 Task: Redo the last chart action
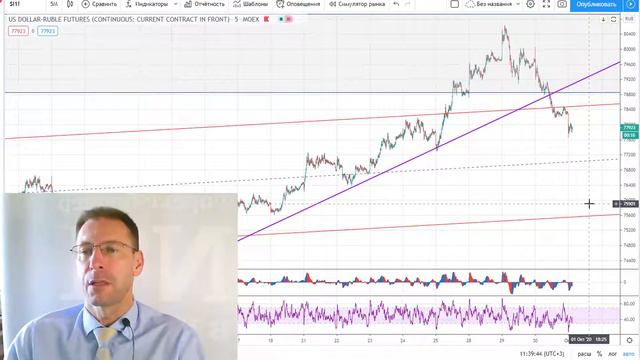(407, 4)
